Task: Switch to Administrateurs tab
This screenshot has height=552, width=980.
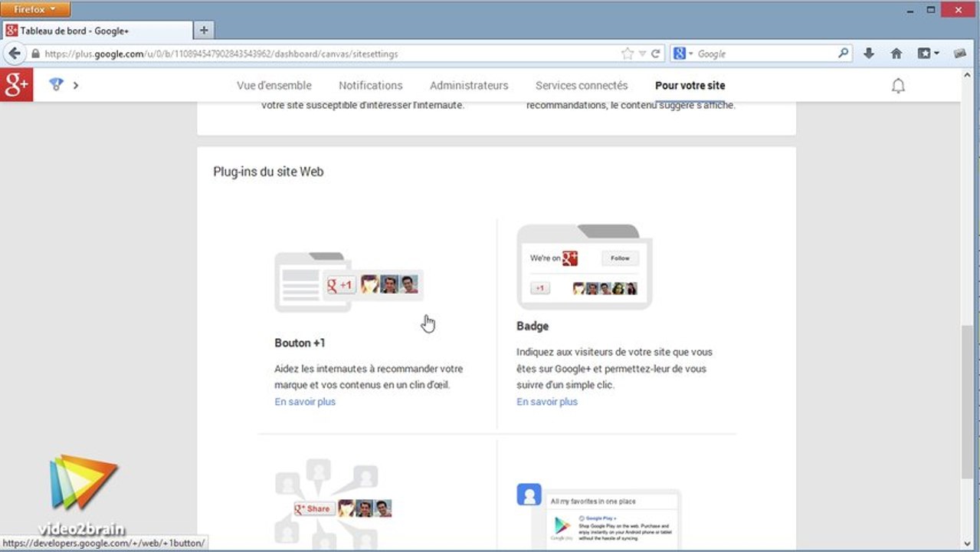Action: (x=469, y=85)
